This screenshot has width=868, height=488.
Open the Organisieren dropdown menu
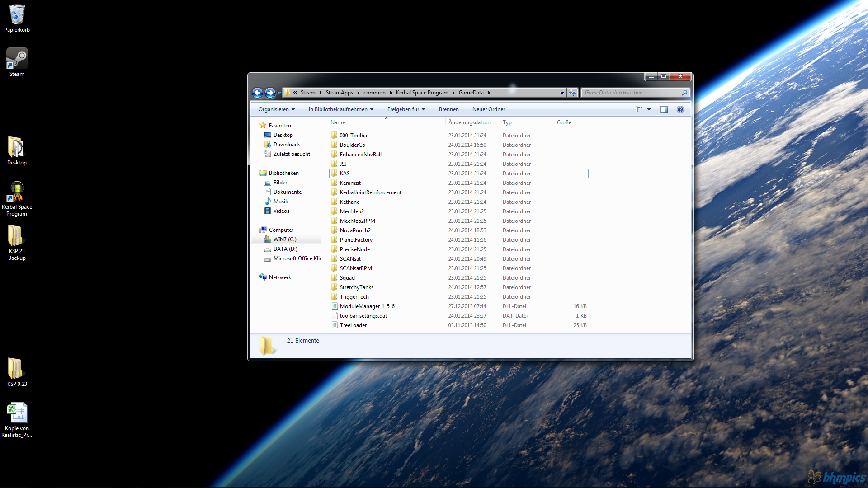coord(276,109)
